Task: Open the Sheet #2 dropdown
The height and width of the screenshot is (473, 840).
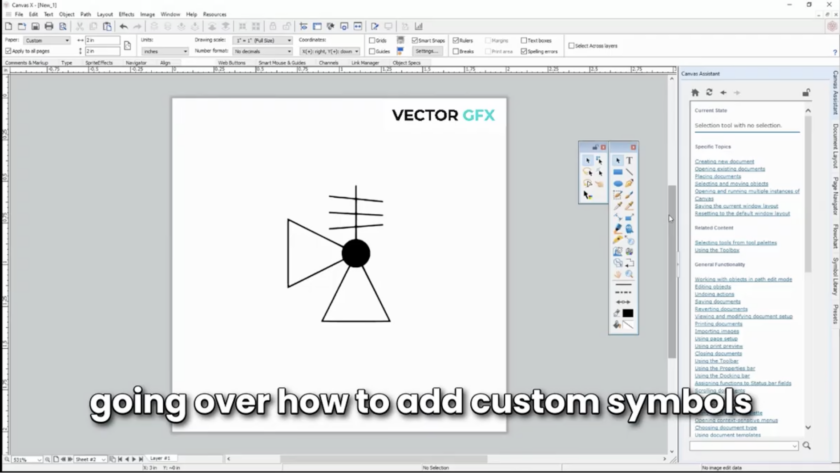Action: [x=89, y=459]
